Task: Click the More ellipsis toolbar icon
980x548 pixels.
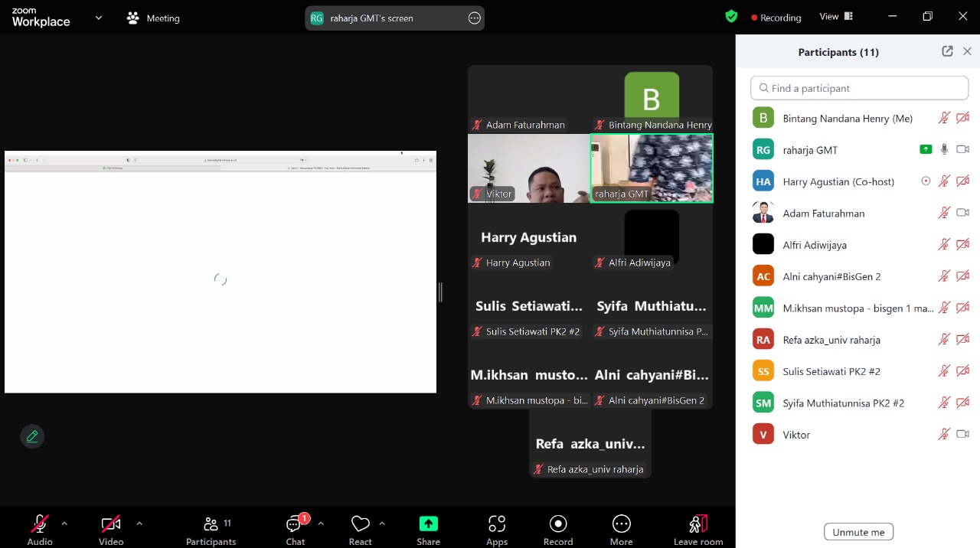Action: coord(622,524)
